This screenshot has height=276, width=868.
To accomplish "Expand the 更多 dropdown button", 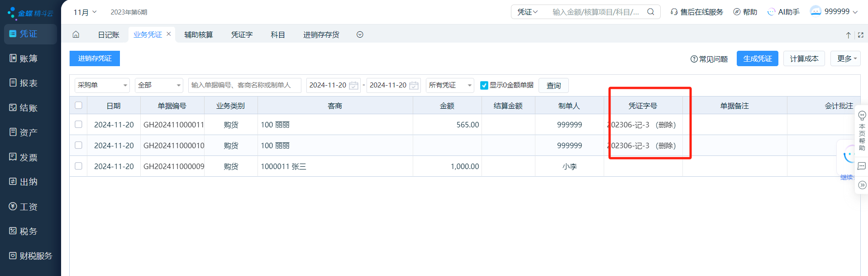I will click(845, 58).
